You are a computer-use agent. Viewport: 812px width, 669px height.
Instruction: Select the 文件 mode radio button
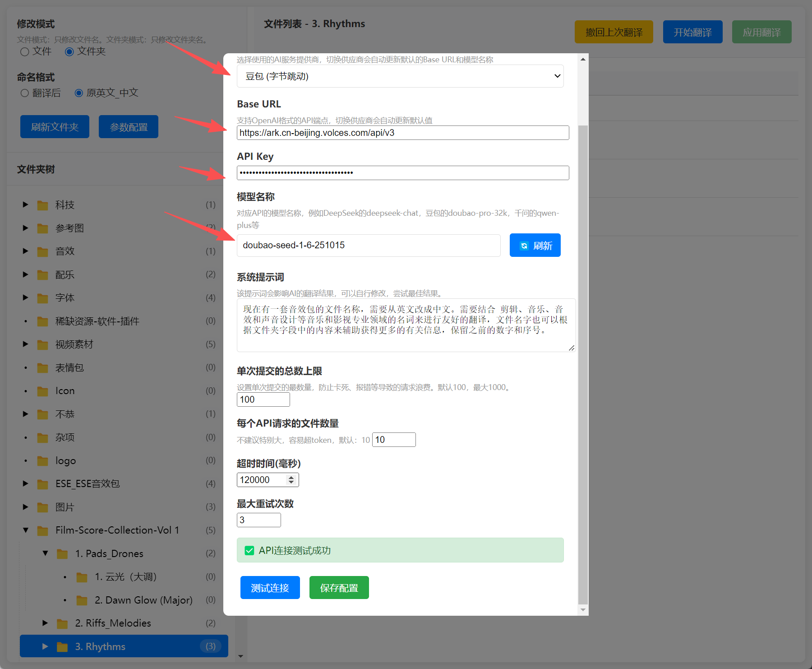point(25,52)
